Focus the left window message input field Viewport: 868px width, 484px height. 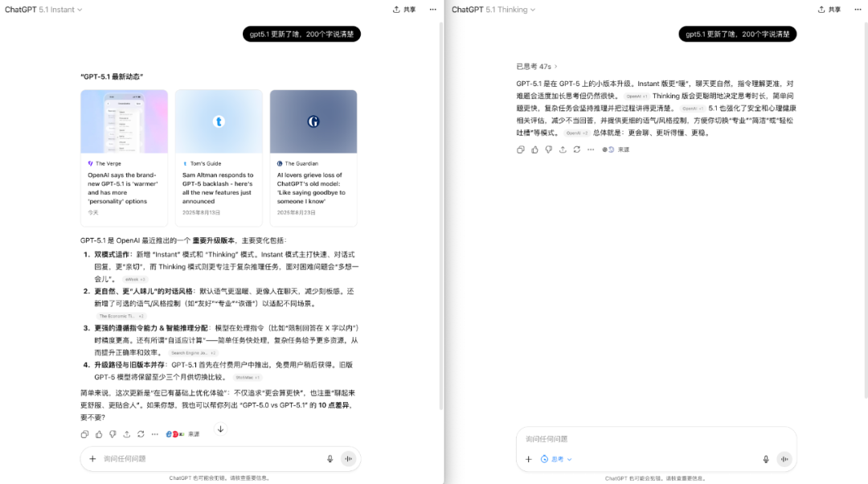(x=211, y=458)
